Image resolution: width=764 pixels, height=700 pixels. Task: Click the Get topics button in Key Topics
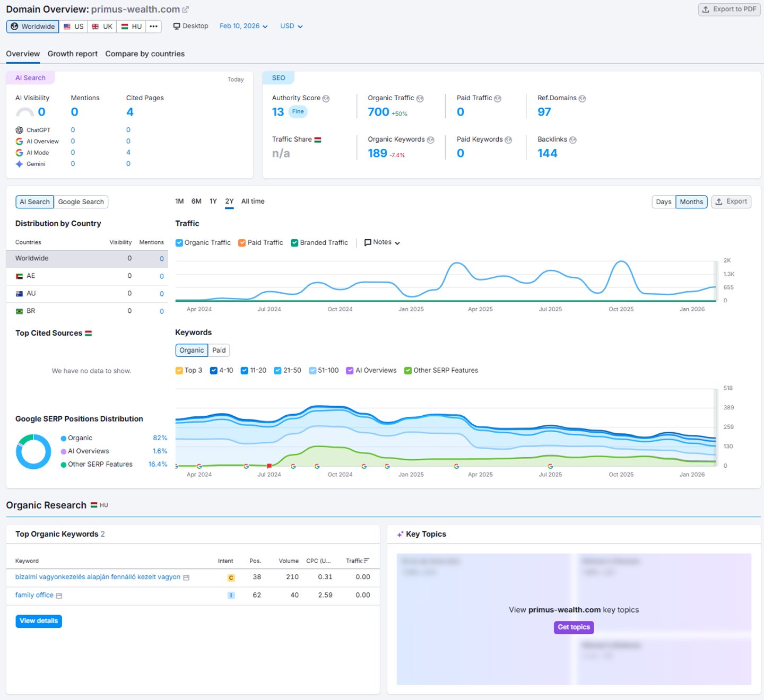pos(573,627)
